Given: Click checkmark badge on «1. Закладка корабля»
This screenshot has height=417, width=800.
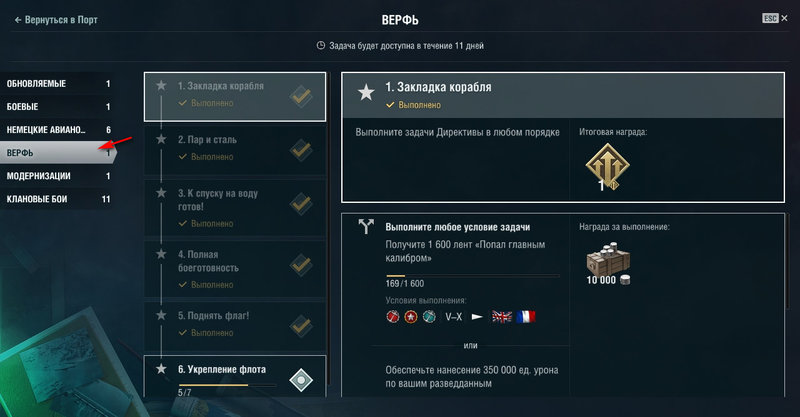Looking at the screenshot, I should point(303,97).
